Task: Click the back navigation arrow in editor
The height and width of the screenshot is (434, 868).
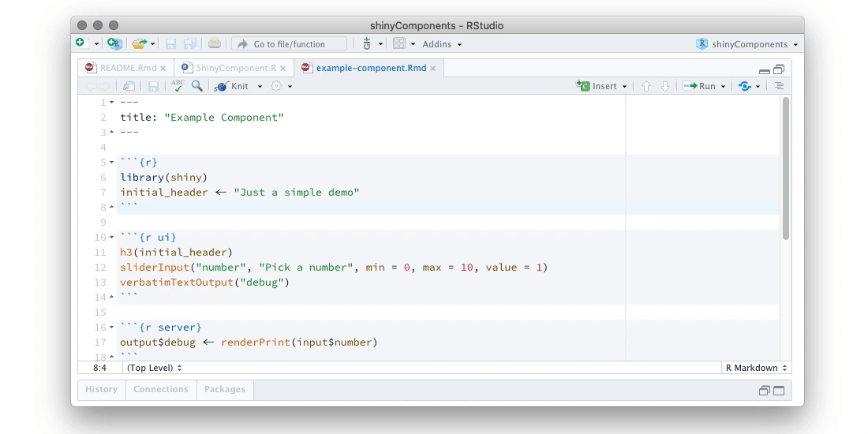Action: coord(92,86)
